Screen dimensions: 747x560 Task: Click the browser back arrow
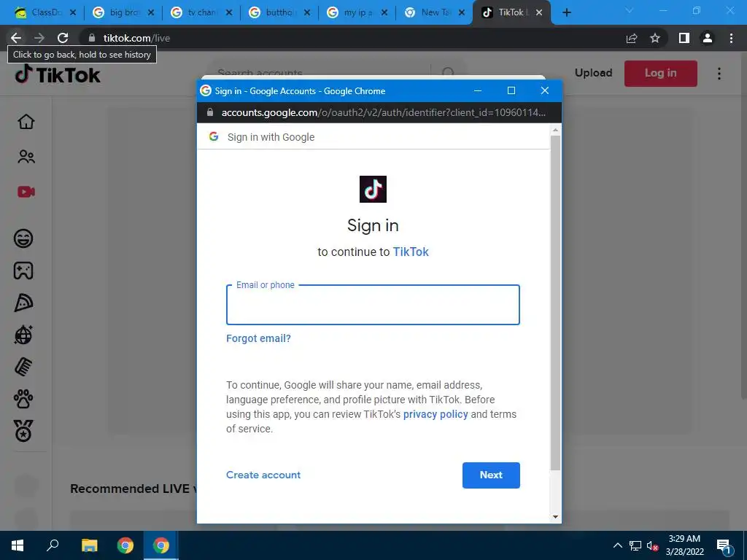coord(16,38)
